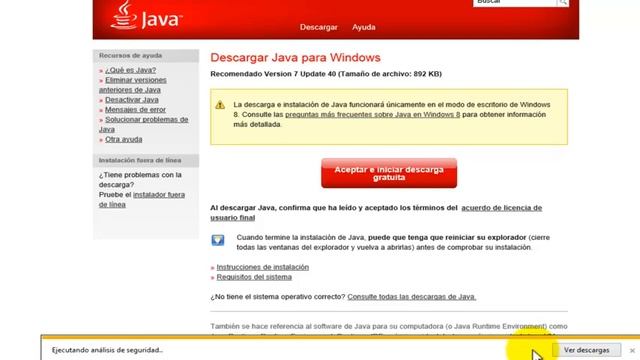640x360 pixels.
Task: Click the Descargar Java para Windows heading
Action: coord(295,58)
